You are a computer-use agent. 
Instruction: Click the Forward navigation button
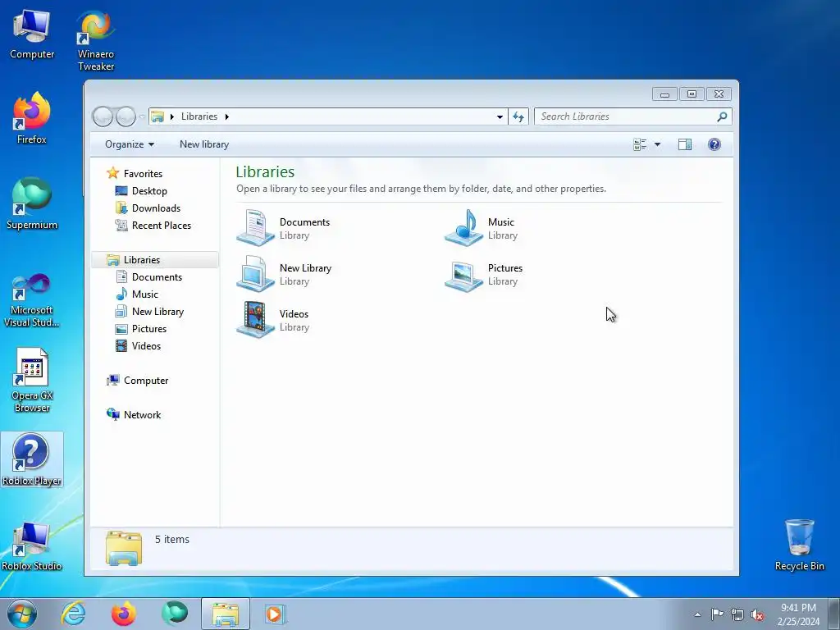(x=126, y=116)
